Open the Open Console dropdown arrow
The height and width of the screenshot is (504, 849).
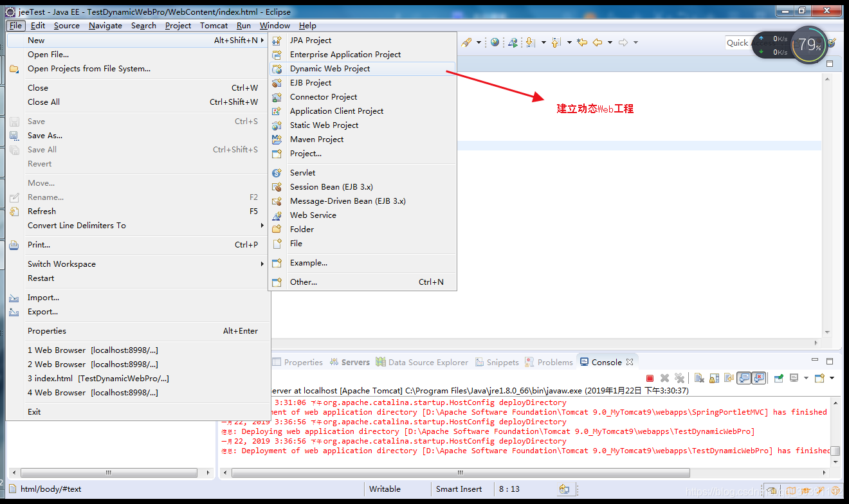click(x=832, y=378)
